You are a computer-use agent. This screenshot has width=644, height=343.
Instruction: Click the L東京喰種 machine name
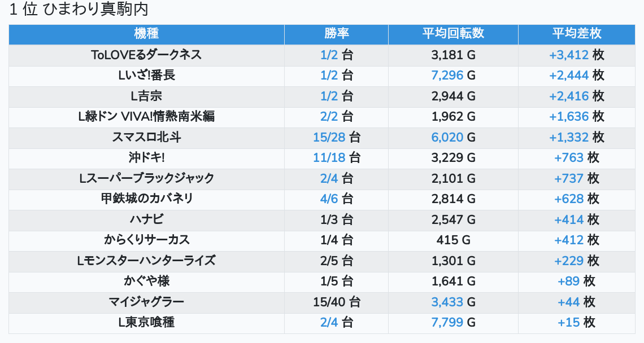146,322
